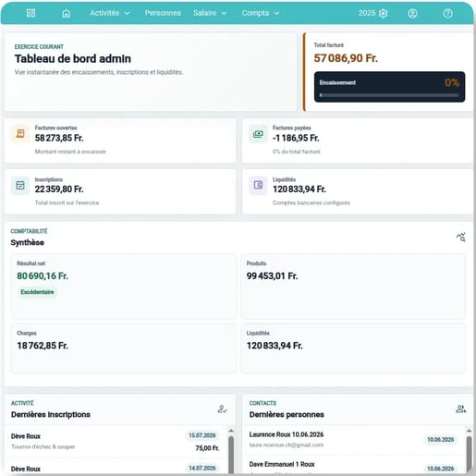The width and height of the screenshot is (476, 476).
Task: Click the Dernières inscriptions person-check icon
Action: (x=222, y=409)
